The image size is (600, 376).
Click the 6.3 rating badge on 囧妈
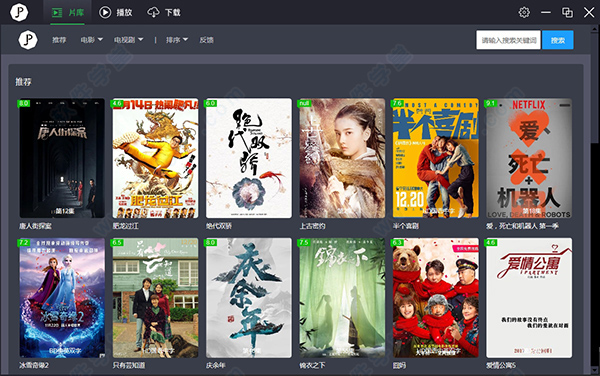(x=397, y=243)
